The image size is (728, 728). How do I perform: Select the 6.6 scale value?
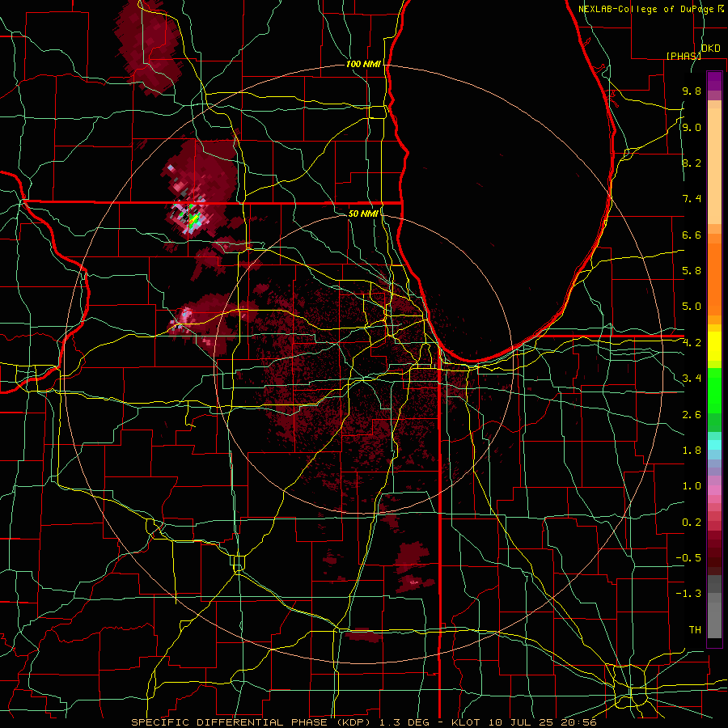[x=692, y=235]
